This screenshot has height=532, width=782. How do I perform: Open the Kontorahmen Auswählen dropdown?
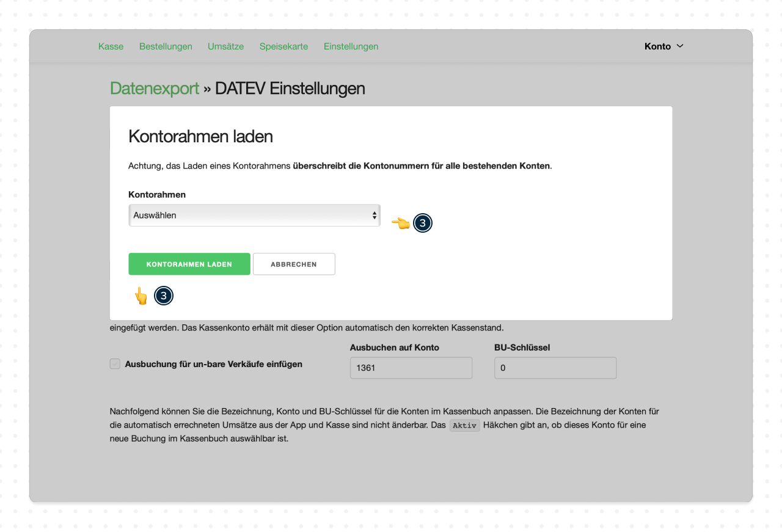click(x=254, y=216)
